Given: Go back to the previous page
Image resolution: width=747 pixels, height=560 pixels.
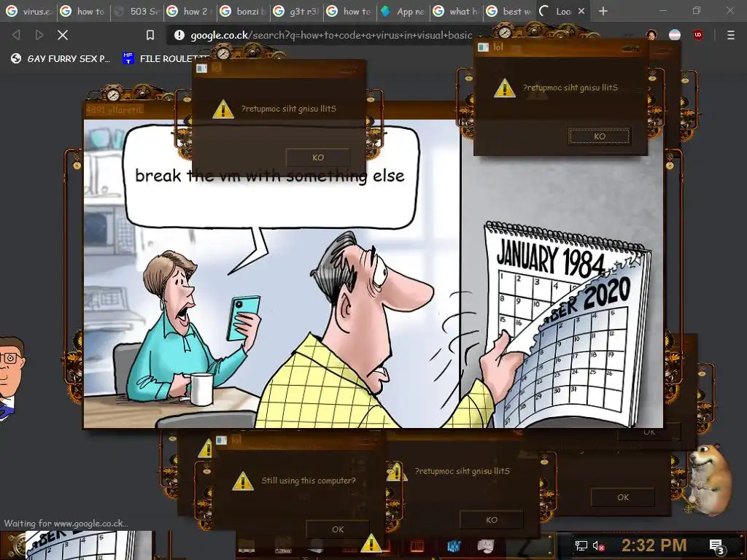Looking at the screenshot, I should tap(16, 35).
